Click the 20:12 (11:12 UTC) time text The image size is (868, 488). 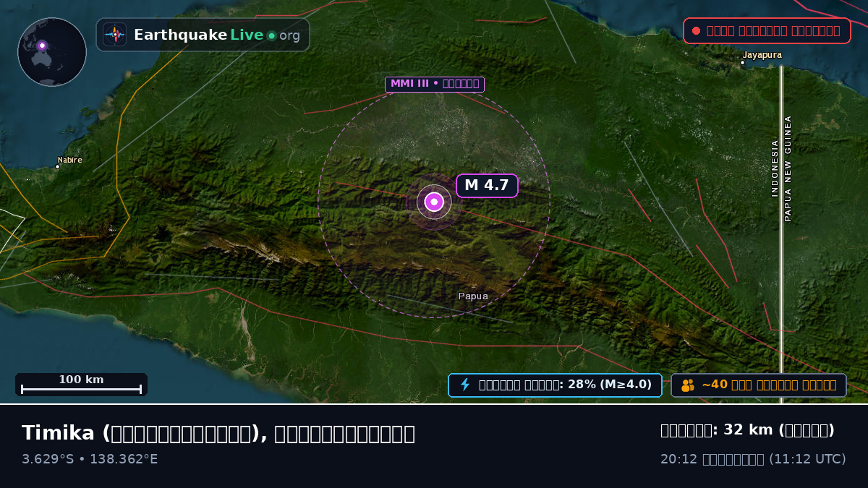[753, 459]
